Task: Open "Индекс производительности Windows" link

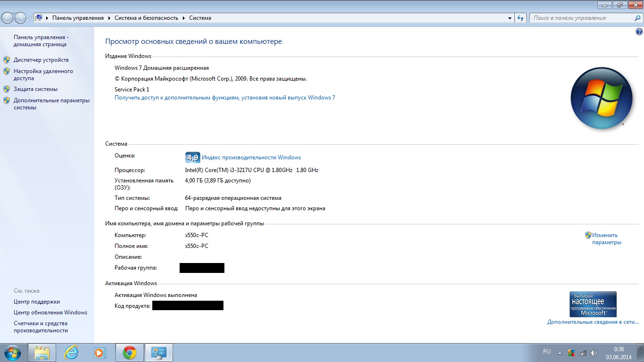Action: pyautogui.click(x=251, y=157)
